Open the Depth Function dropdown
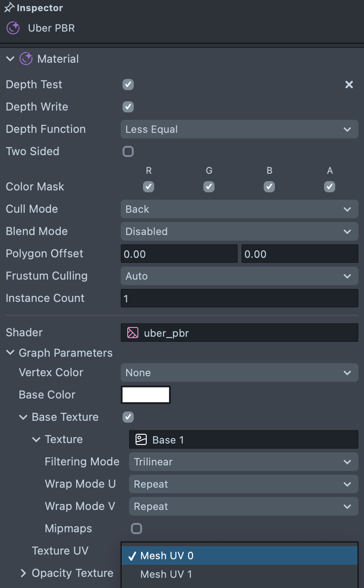This screenshot has width=364, height=588. pyautogui.click(x=239, y=129)
